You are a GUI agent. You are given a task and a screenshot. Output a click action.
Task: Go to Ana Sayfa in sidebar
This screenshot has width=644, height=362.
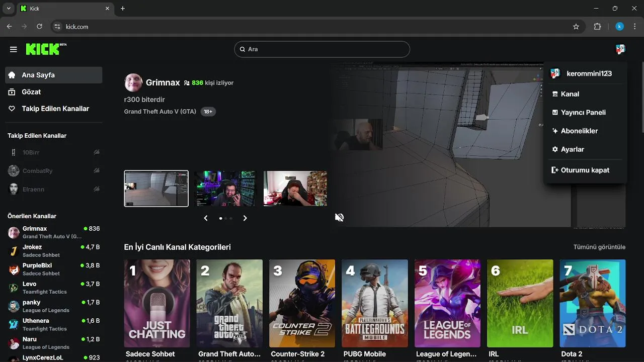tap(53, 75)
